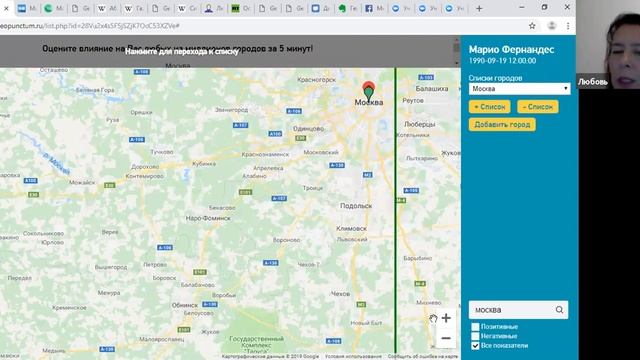Zoom in the map with plus button
Viewport: 640px width, 360px height.
coord(446,318)
